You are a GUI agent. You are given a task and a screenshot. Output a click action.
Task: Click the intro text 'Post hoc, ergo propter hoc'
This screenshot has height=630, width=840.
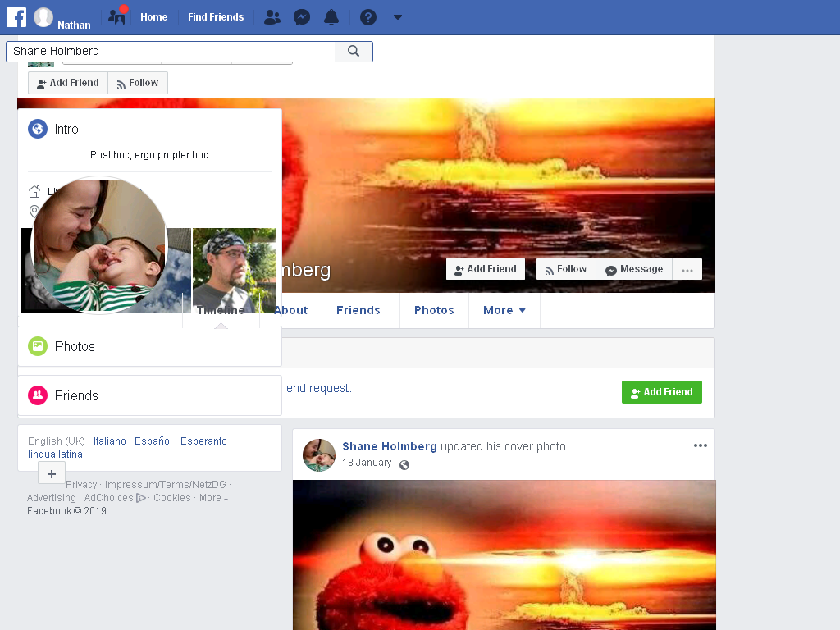coord(149,155)
